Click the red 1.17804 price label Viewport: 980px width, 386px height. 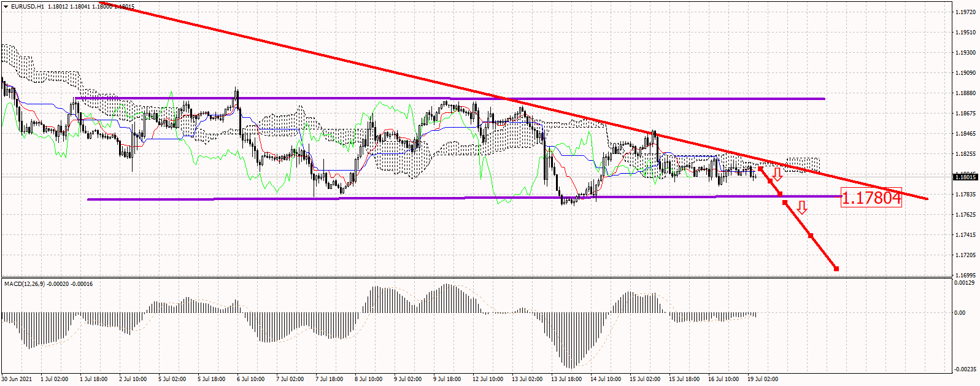pyautogui.click(x=871, y=198)
